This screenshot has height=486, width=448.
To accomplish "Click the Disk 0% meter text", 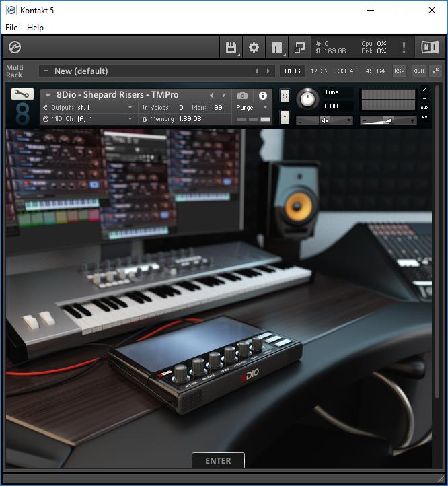I will (373, 51).
